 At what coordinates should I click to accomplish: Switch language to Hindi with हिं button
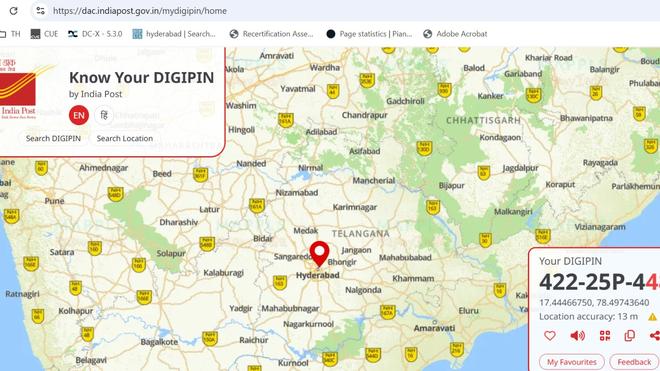point(104,115)
